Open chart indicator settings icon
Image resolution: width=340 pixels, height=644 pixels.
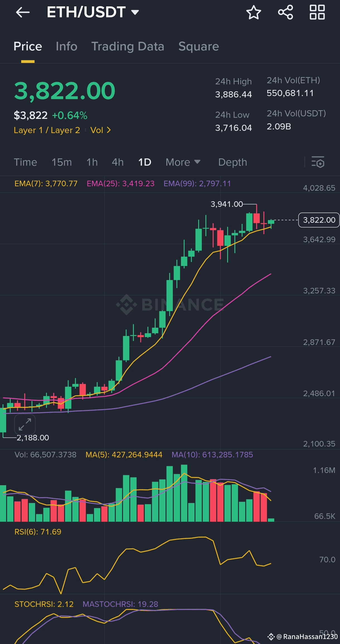(318, 162)
